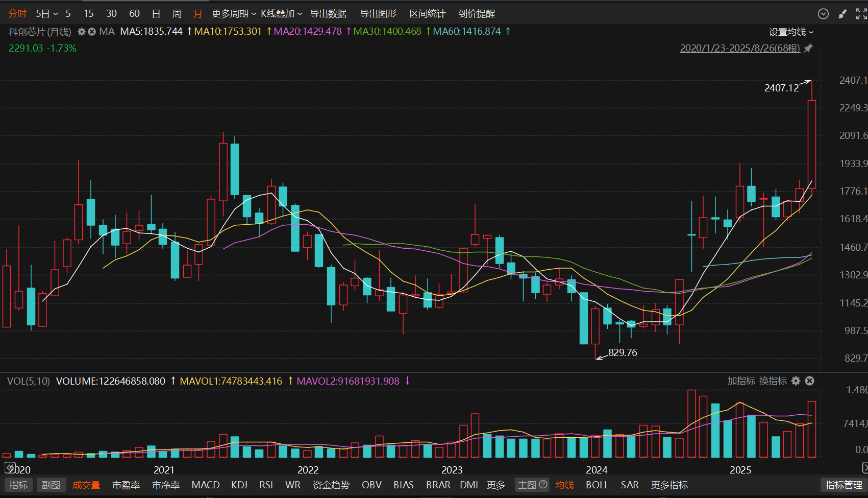Pin the date range with the pin icon
Viewport: 868px width, 498px height.
(808, 48)
